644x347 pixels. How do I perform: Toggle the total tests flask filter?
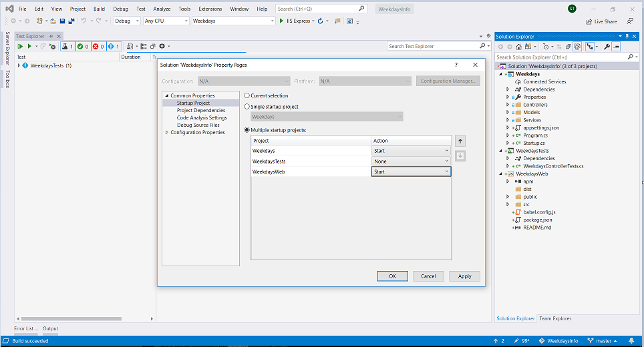click(x=67, y=46)
